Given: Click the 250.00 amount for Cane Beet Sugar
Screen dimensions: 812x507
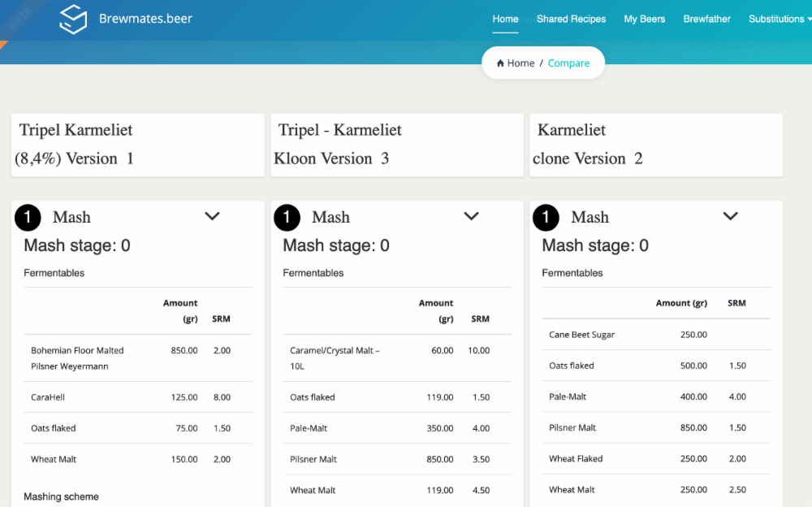Looking at the screenshot, I should coord(693,335).
